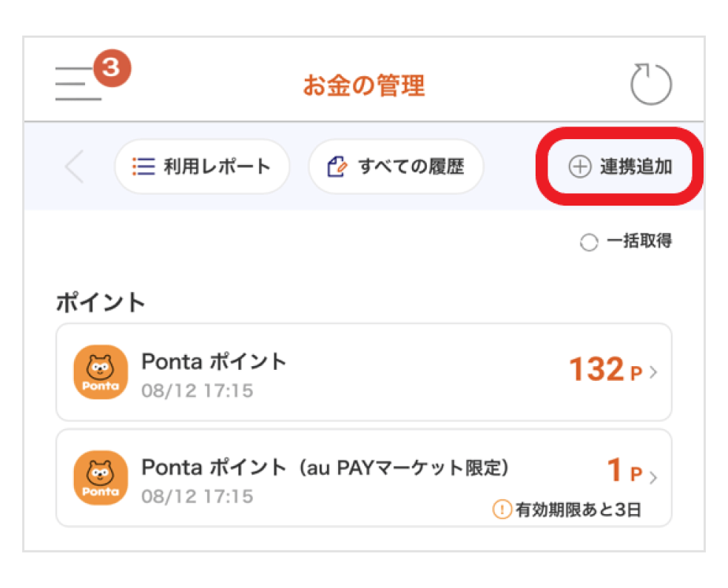The image size is (728, 588).
Task: Click the document icon on すべての履歴
Action: [x=337, y=167]
